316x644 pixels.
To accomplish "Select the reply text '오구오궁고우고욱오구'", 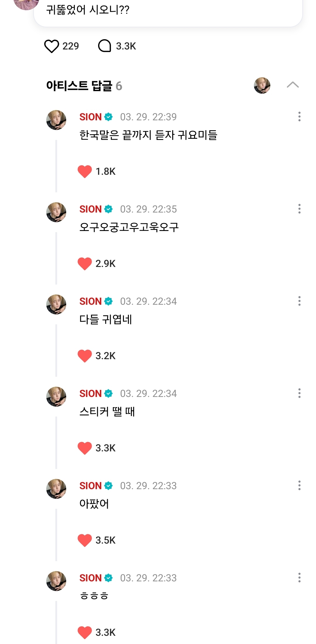I will (129, 227).
